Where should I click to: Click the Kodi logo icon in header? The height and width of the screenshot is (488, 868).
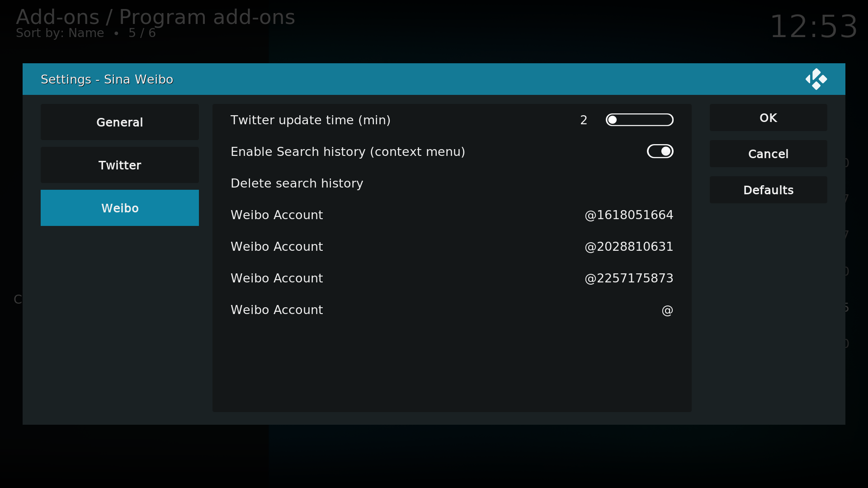tap(816, 79)
